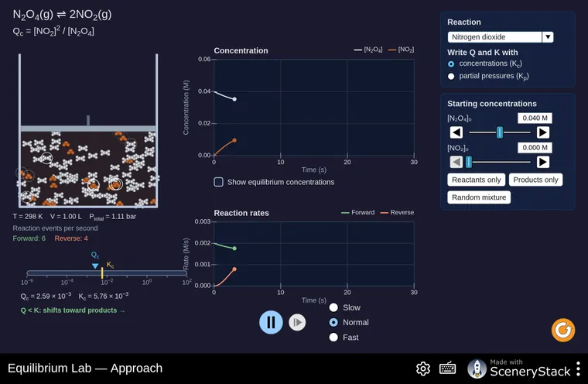Click the Qc triangle marker on scale
The image size is (588, 384).
point(95,266)
